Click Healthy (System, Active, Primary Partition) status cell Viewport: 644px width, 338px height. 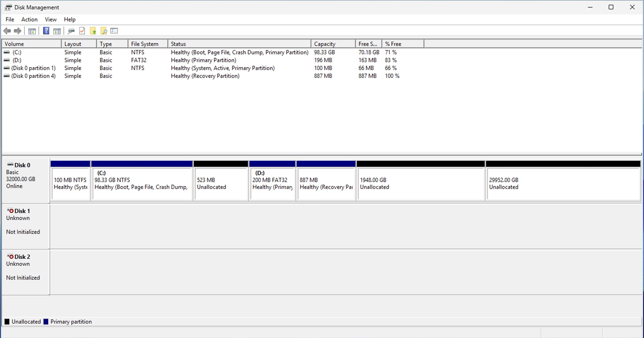[x=223, y=68]
